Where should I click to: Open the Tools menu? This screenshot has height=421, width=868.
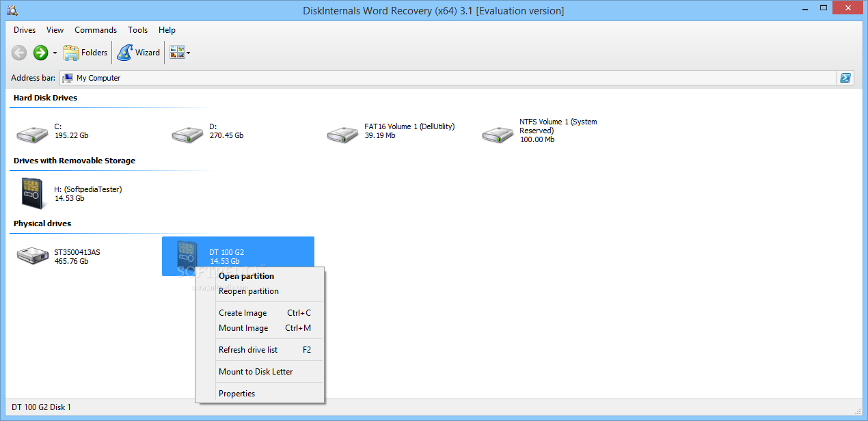point(138,30)
